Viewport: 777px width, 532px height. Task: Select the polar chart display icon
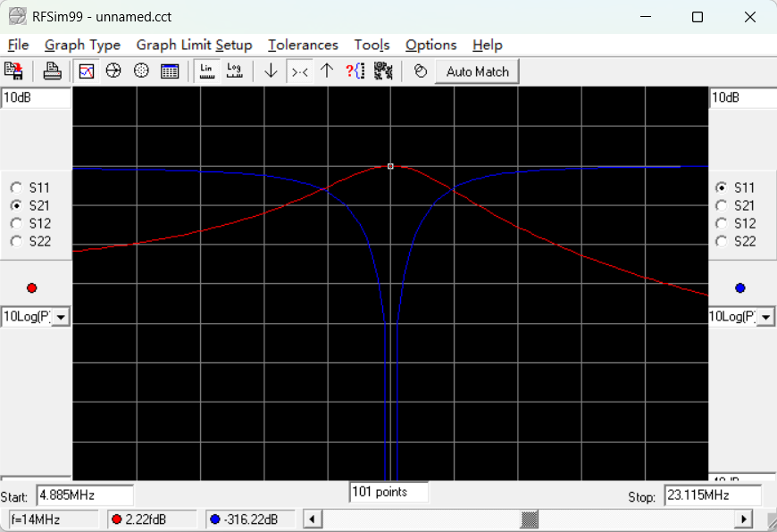tap(141, 71)
